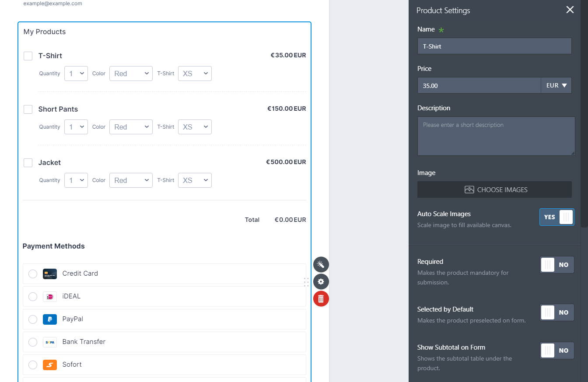
Task: Click the Credit Card logo icon
Action: (50, 274)
